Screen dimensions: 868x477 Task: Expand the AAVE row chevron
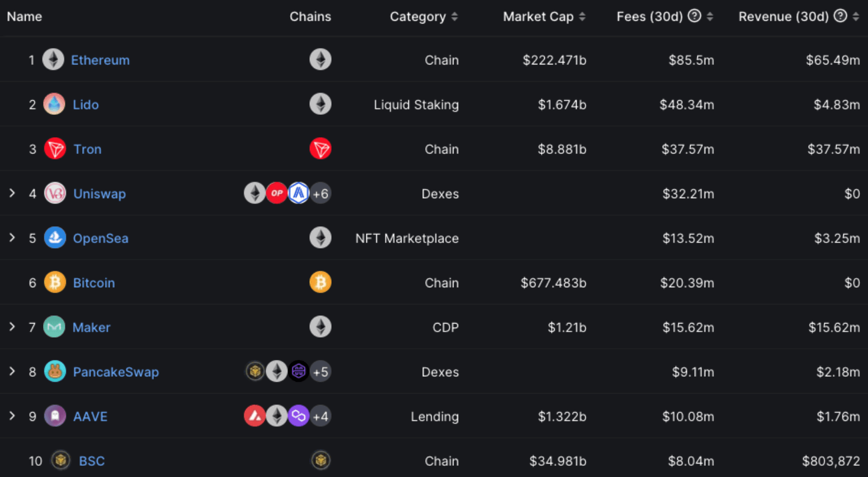click(12, 416)
